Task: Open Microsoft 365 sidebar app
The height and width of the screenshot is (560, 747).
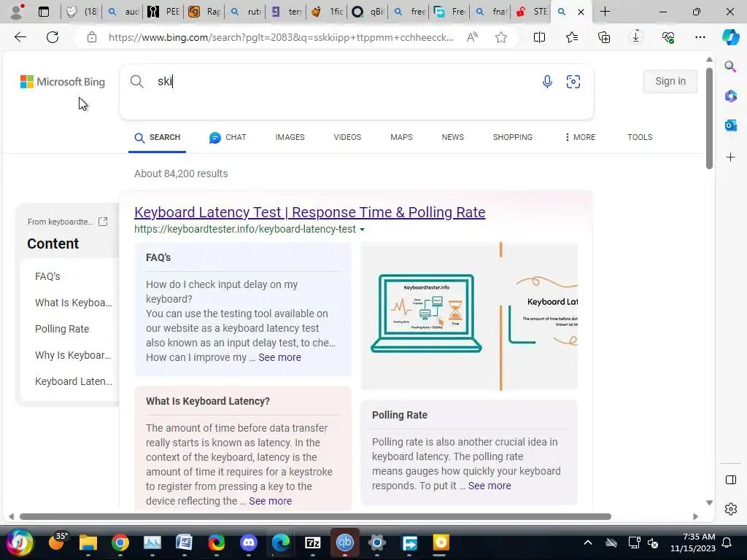Action: pyautogui.click(x=730, y=96)
